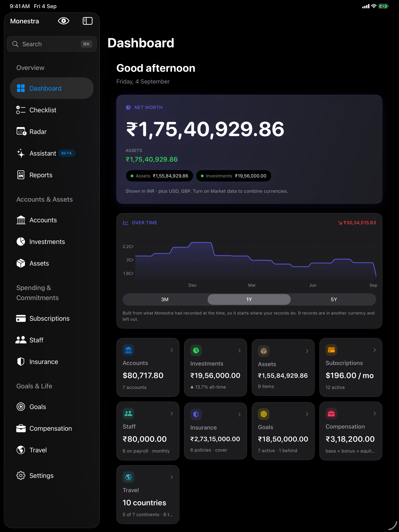
Task: Open the Staff card chevron
Action: [172, 413]
